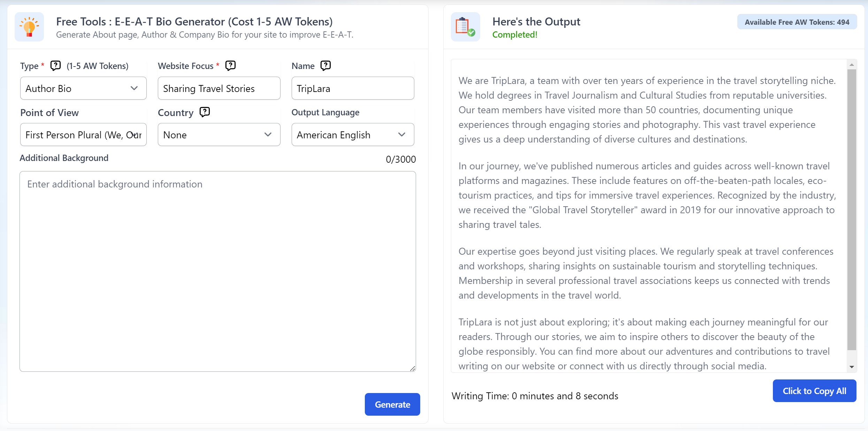
Task: Click the help icon beside Country
Action: point(205,112)
